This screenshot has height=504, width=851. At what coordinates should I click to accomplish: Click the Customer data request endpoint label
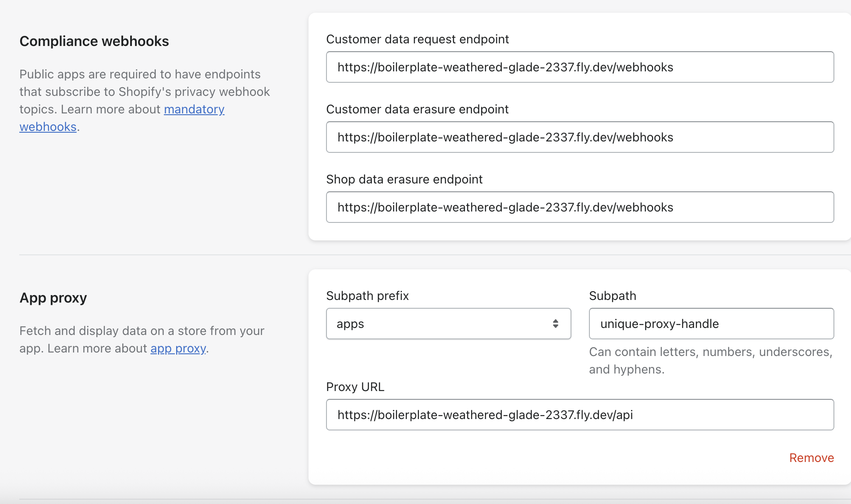[418, 39]
